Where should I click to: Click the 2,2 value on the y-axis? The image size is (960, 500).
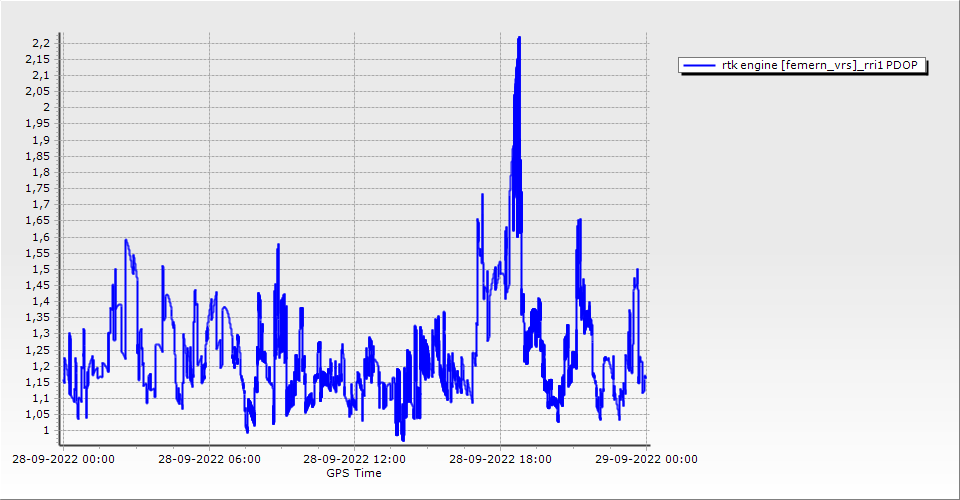(x=40, y=43)
